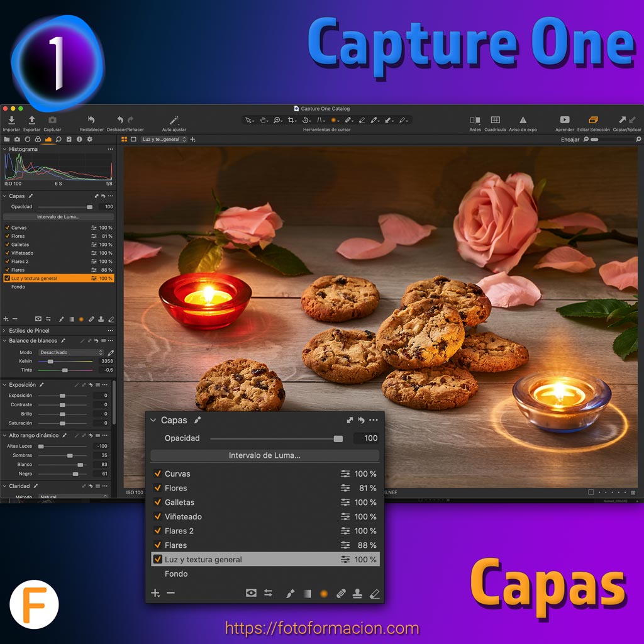Select the Zoom loupe tool

tap(277, 120)
